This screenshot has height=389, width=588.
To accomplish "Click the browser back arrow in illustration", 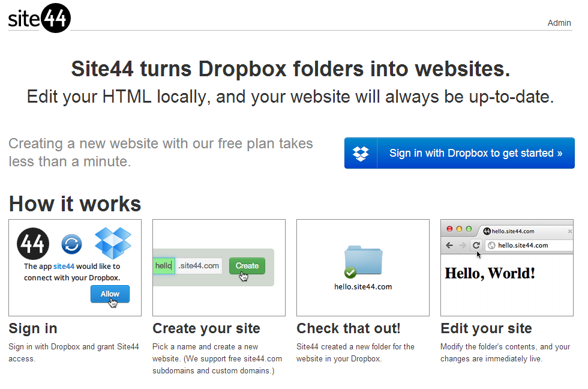I will [449, 246].
